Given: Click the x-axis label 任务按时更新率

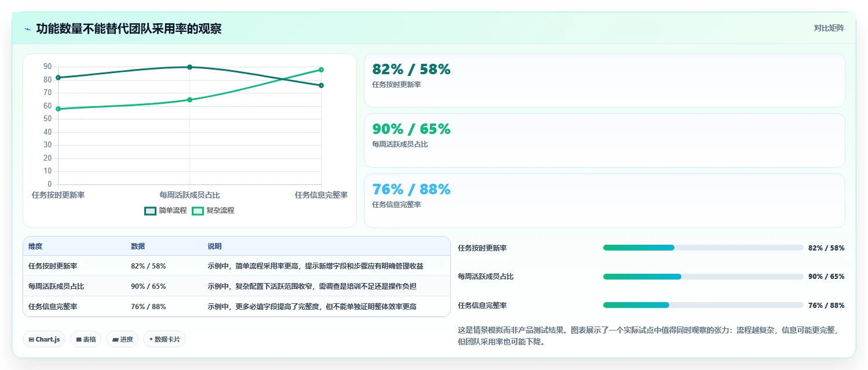Looking at the screenshot, I should [58, 195].
